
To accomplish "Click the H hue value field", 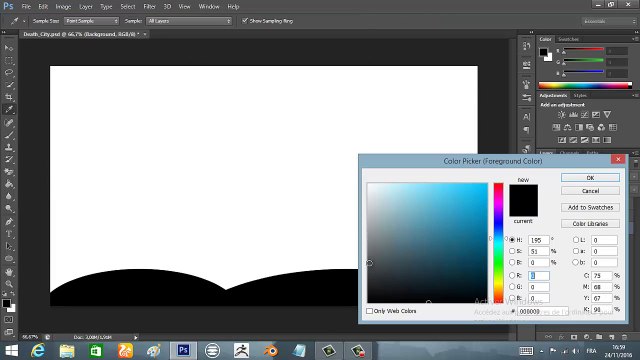I will pyautogui.click(x=539, y=240).
